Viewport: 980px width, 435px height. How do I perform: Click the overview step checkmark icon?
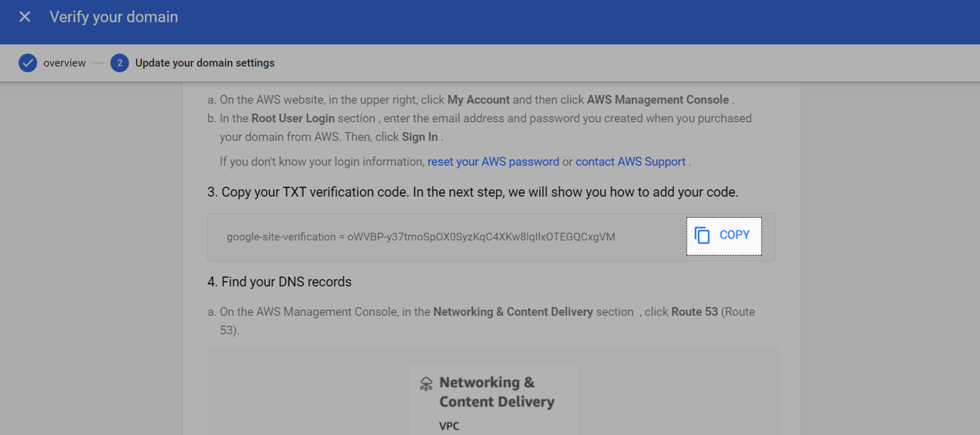coord(28,63)
